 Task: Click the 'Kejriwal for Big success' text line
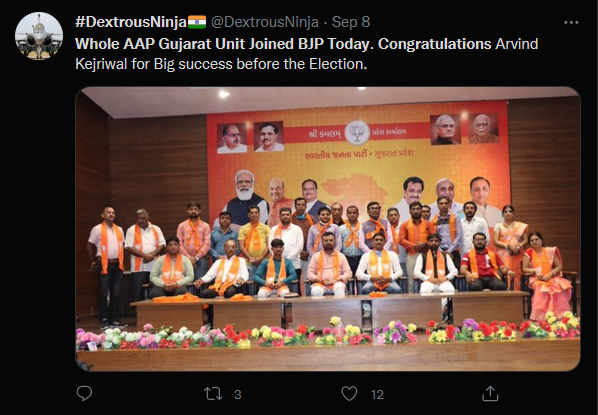pyautogui.click(x=221, y=64)
